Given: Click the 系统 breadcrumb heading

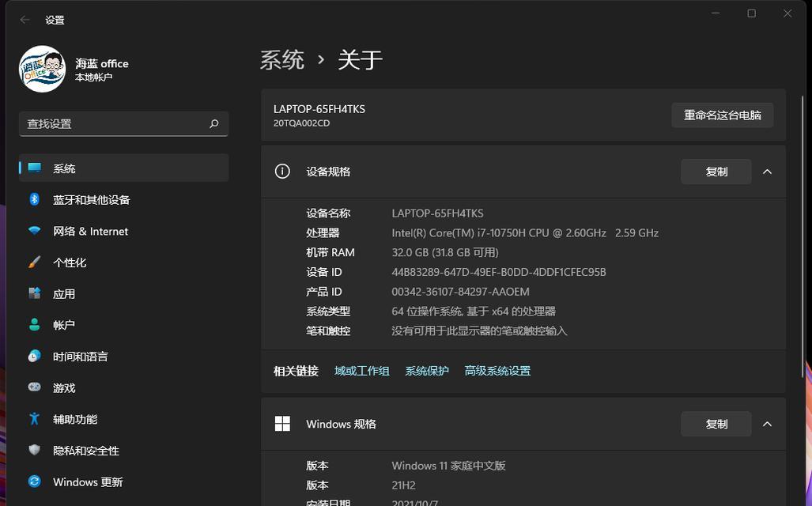Looking at the screenshot, I should [x=281, y=59].
